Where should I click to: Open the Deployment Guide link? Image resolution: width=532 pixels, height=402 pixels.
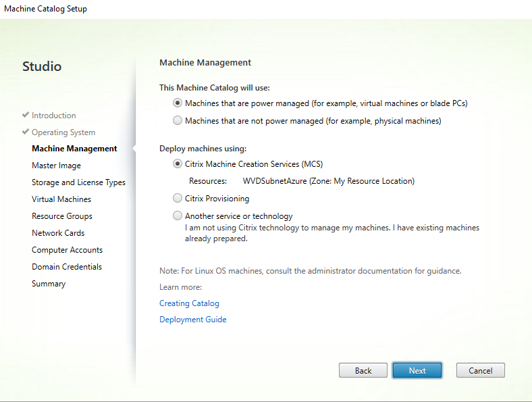192,320
